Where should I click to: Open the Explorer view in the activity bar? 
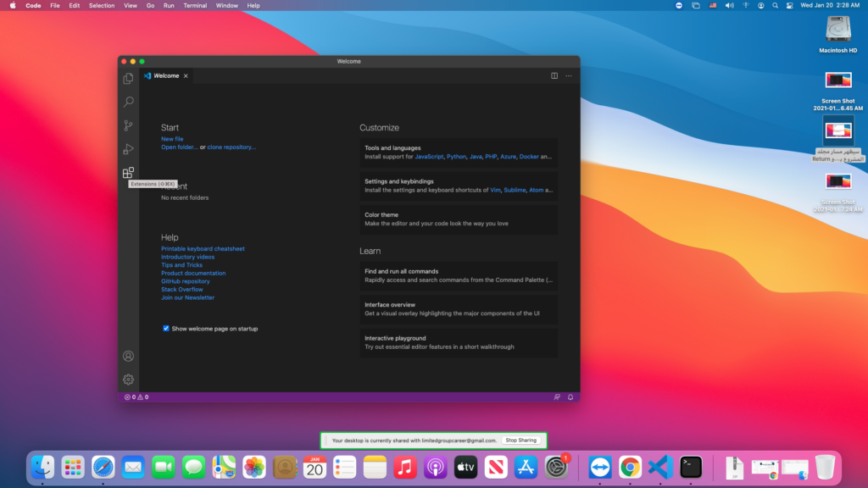tap(128, 79)
